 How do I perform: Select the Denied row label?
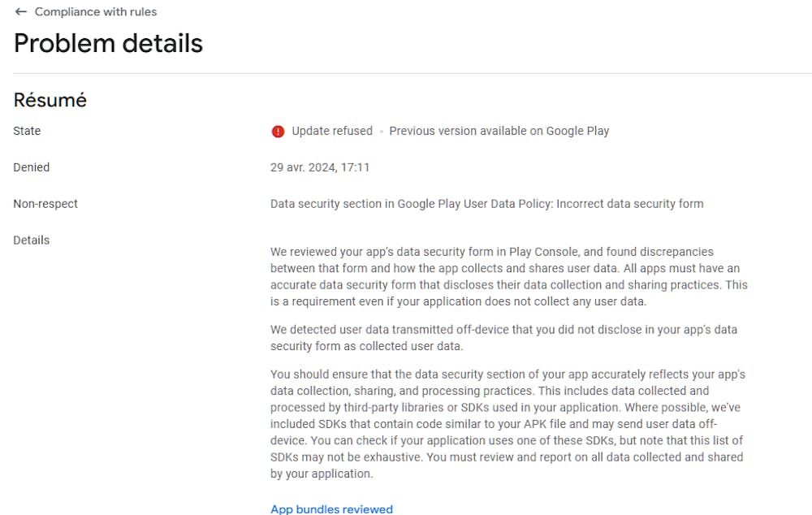pos(32,167)
